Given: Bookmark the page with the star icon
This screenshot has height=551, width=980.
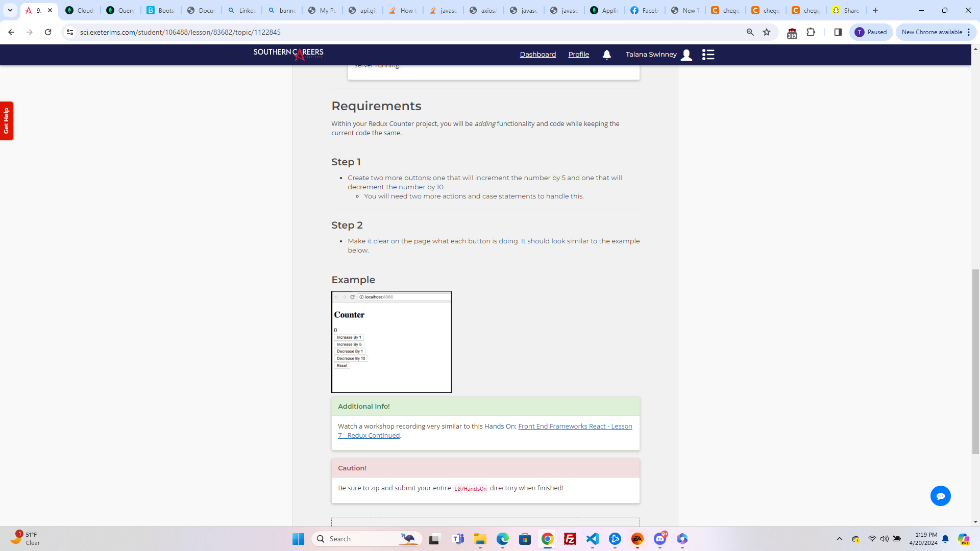Looking at the screenshot, I should [x=767, y=32].
